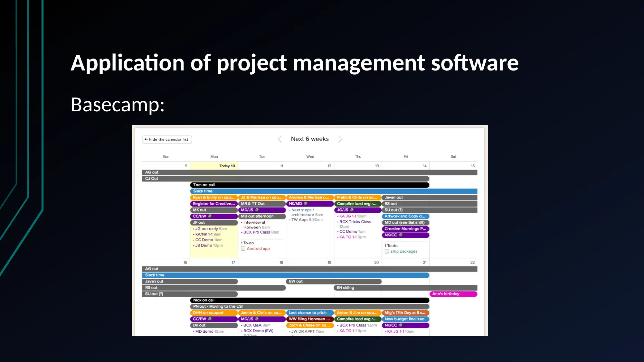Click the New budget finalized event
The height and width of the screenshot is (362, 644).
(x=405, y=319)
